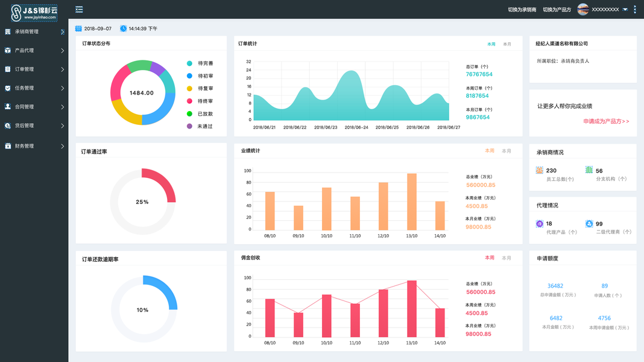Image resolution: width=644 pixels, height=362 pixels.
Task: Switch 订单统计 chart to 本月 tab
Action: [x=507, y=44]
